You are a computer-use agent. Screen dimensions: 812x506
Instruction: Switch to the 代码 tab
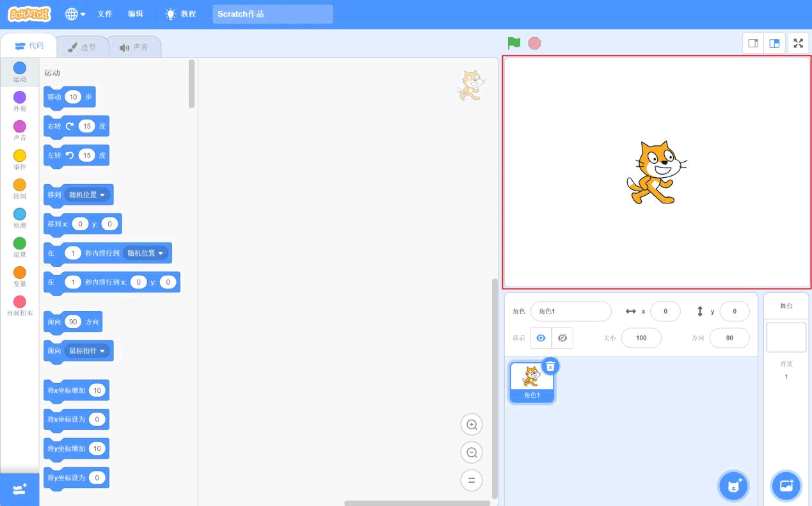click(x=29, y=46)
